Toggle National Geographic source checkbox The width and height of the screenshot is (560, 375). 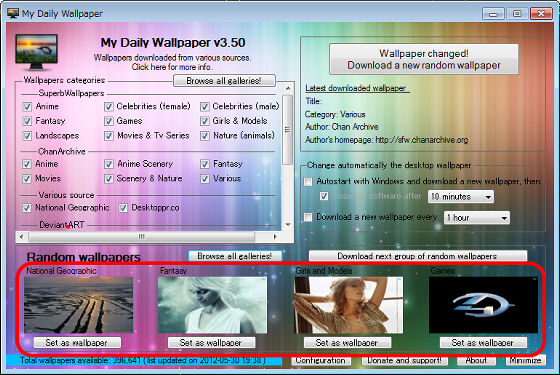[x=27, y=208]
